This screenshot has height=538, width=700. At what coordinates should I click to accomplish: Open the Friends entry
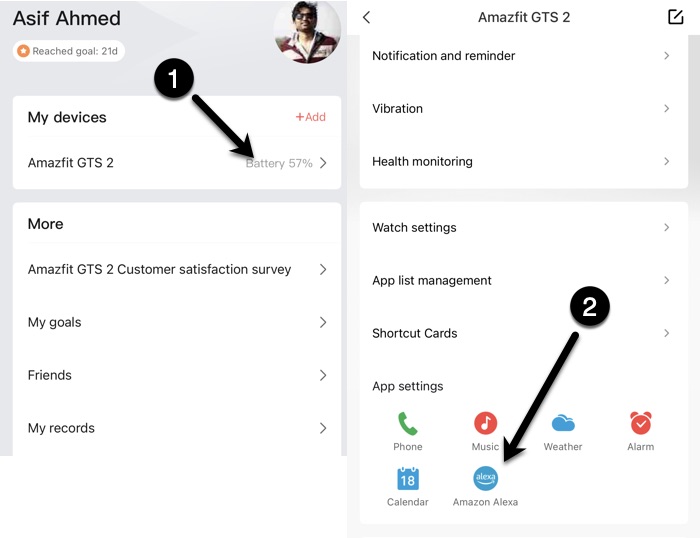(177, 375)
